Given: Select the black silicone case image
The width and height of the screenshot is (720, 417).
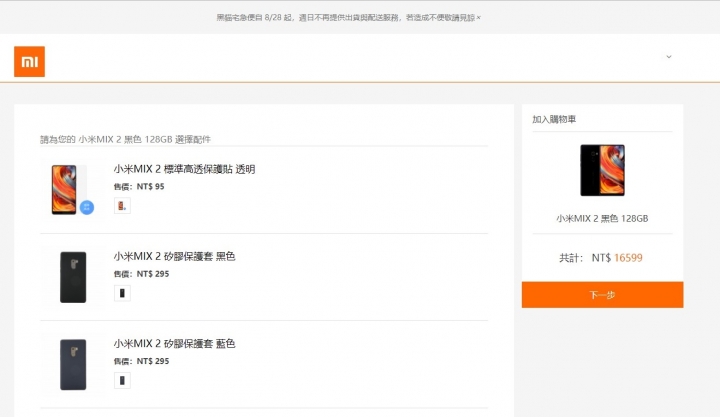Looking at the screenshot, I should point(73,277).
